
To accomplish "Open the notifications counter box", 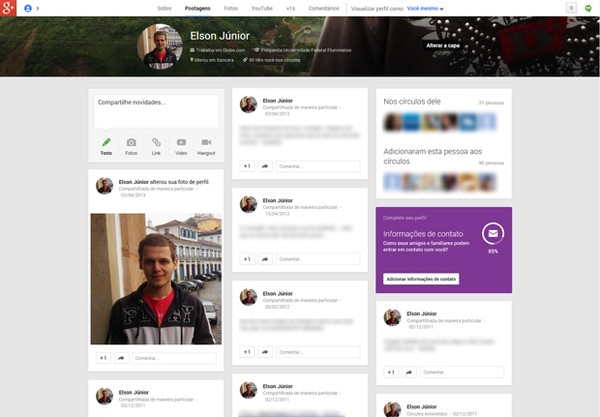I will [x=571, y=8].
